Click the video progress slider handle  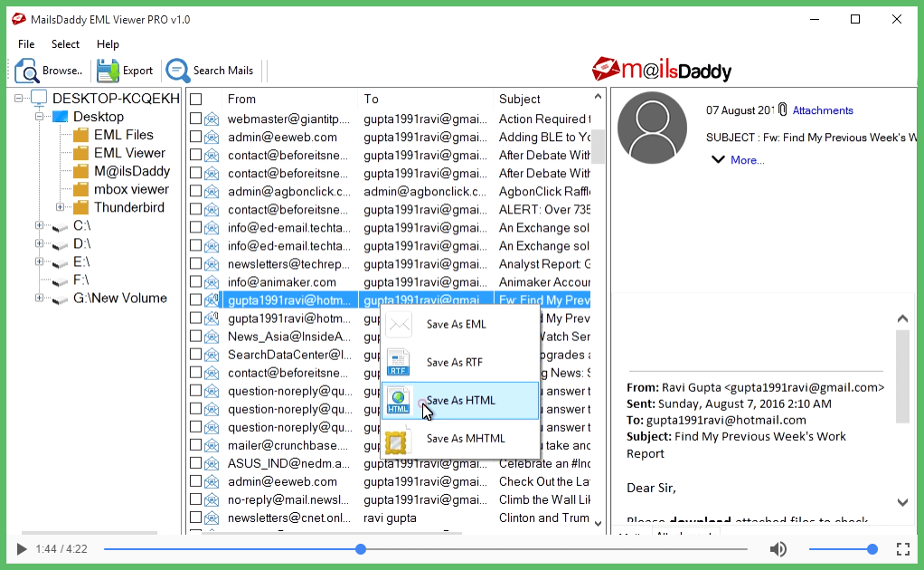tap(361, 549)
